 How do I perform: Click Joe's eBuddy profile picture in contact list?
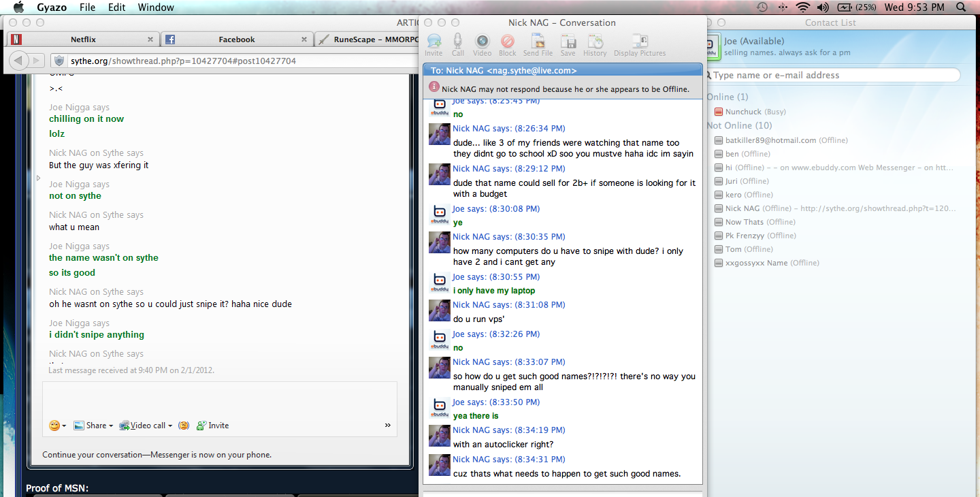click(713, 46)
